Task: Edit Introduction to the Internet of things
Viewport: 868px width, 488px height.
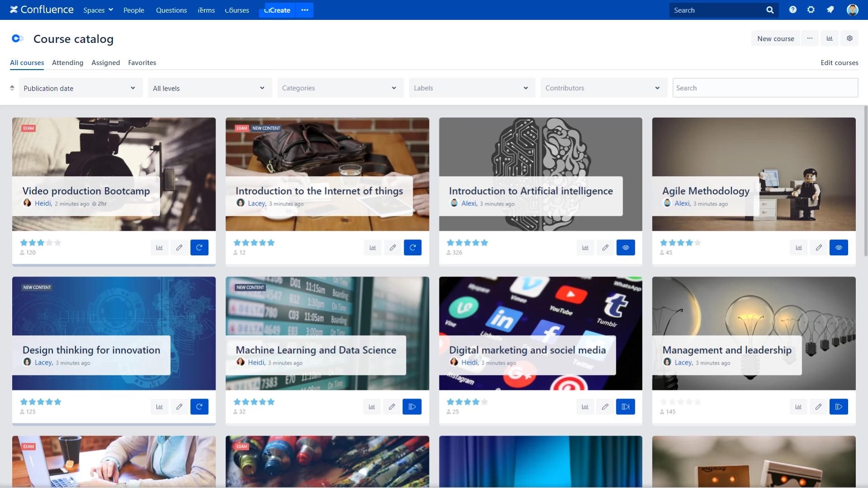Action: coord(393,248)
